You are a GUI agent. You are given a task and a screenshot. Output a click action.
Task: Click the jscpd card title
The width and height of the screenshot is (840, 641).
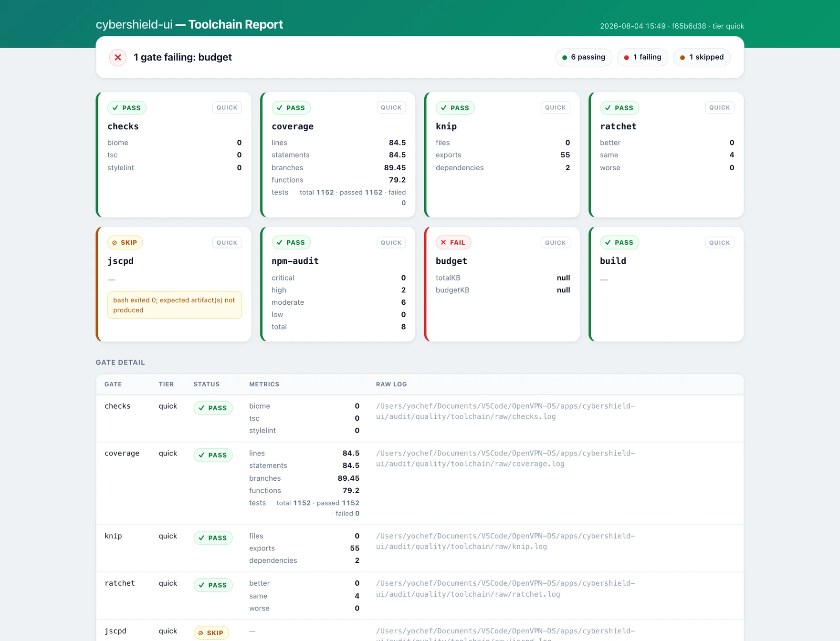(x=120, y=261)
